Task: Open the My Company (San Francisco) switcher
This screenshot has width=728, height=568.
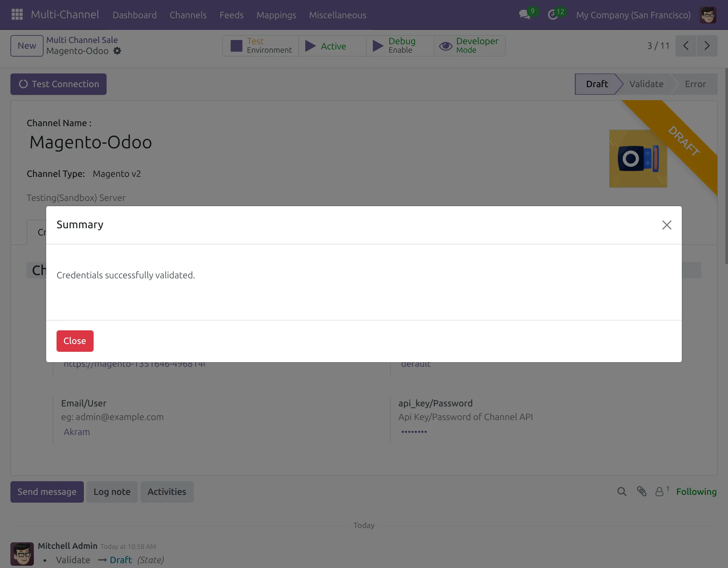Action: click(x=633, y=15)
